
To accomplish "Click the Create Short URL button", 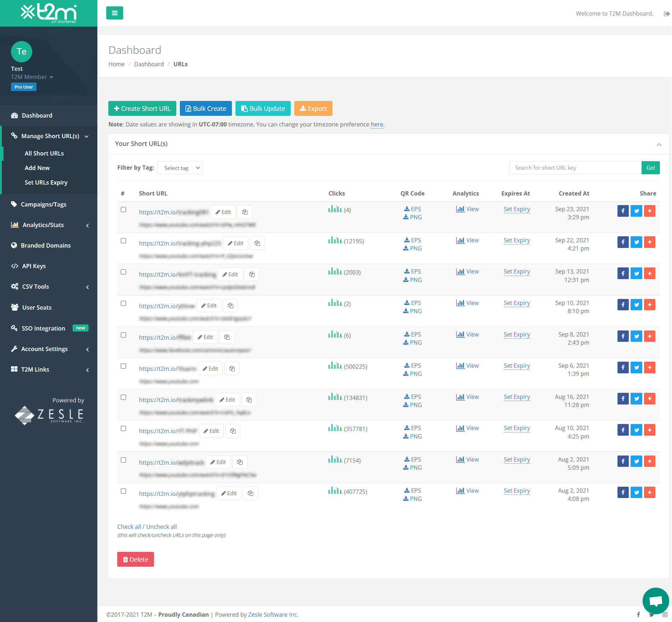I will [142, 108].
